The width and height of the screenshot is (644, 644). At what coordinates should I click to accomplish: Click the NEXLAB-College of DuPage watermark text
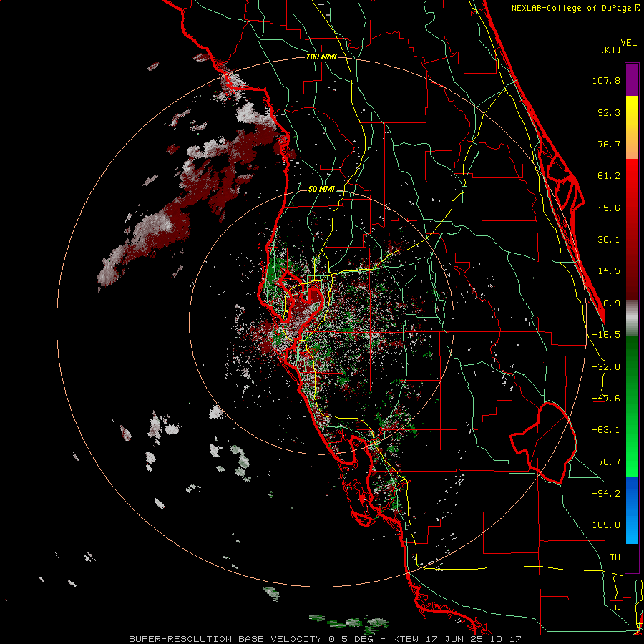tap(575, 8)
